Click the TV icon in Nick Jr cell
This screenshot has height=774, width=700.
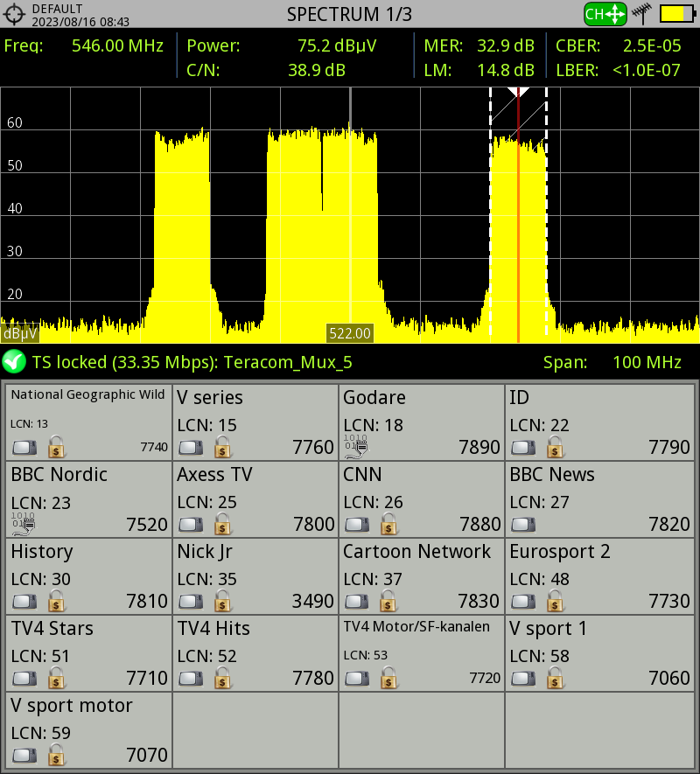coord(191,602)
